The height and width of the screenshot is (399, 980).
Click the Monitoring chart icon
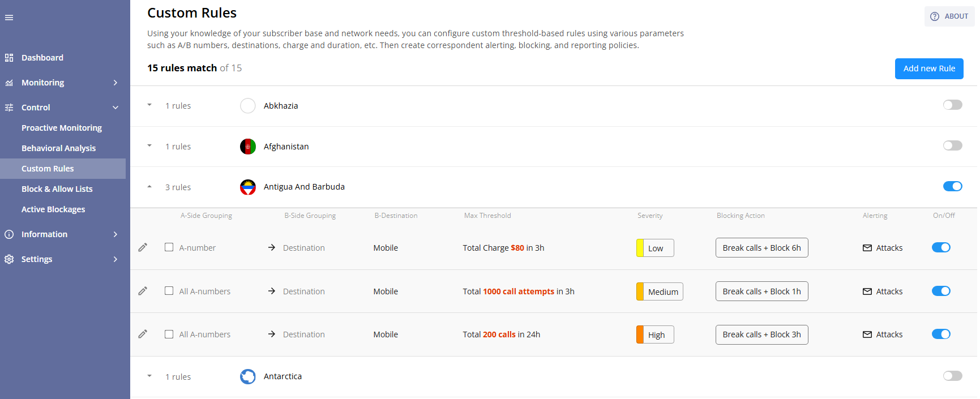point(9,83)
